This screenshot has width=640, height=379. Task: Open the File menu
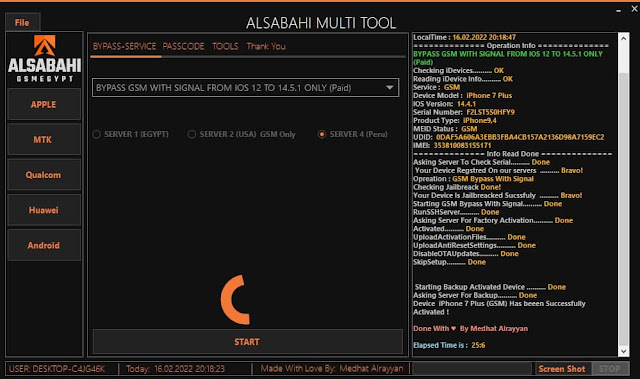[x=22, y=22]
